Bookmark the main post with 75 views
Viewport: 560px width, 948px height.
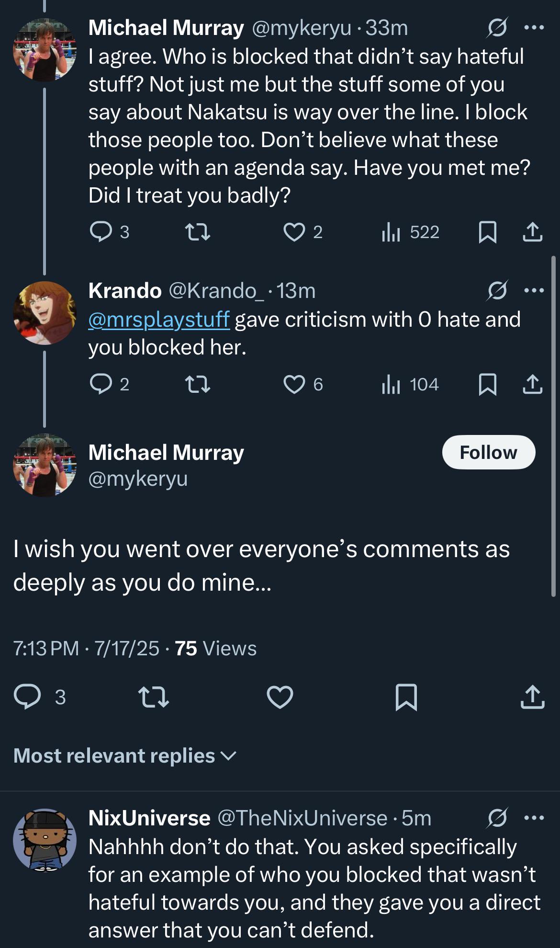(406, 697)
